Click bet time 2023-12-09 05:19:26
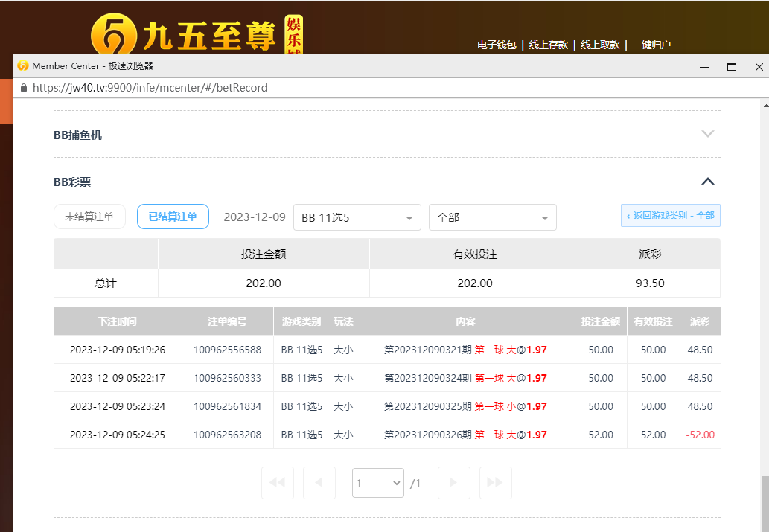The image size is (769, 532). point(118,350)
